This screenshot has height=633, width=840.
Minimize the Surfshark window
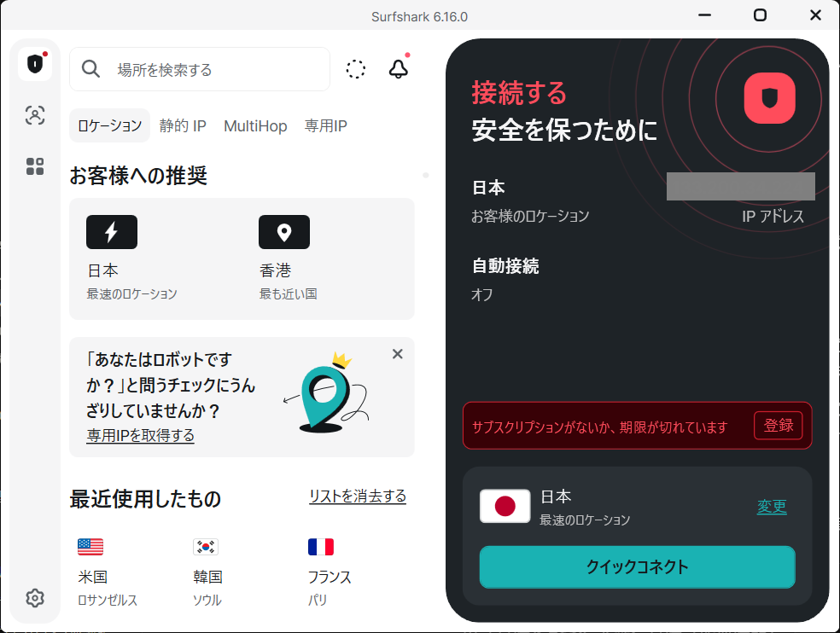pyautogui.click(x=705, y=15)
